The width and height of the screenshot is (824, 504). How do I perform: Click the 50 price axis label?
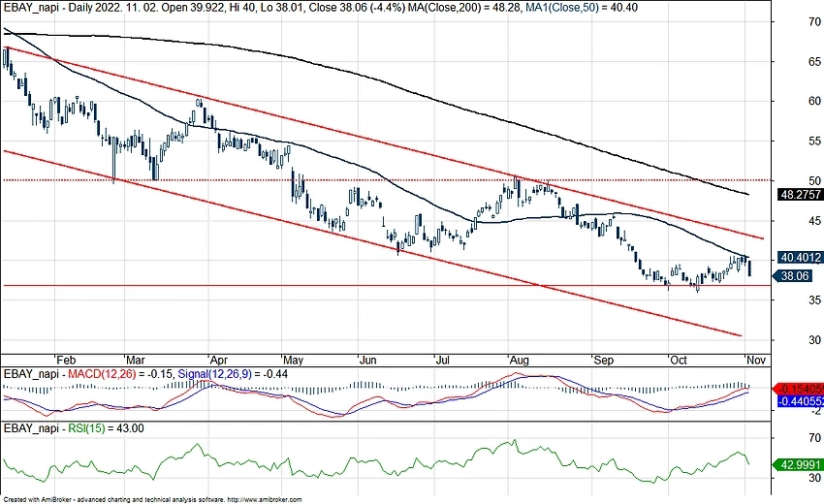click(814, 180)
